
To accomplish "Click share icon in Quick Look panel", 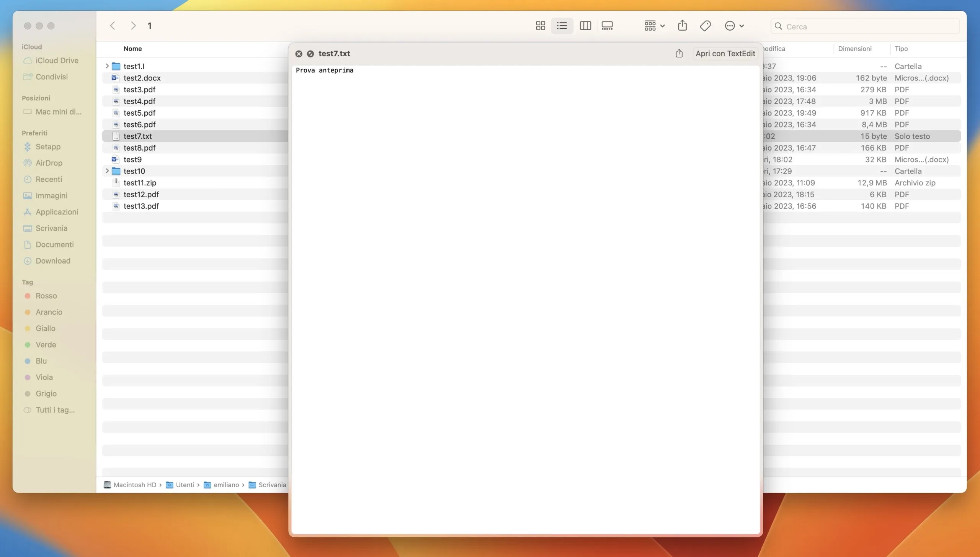I will point(679,53).
